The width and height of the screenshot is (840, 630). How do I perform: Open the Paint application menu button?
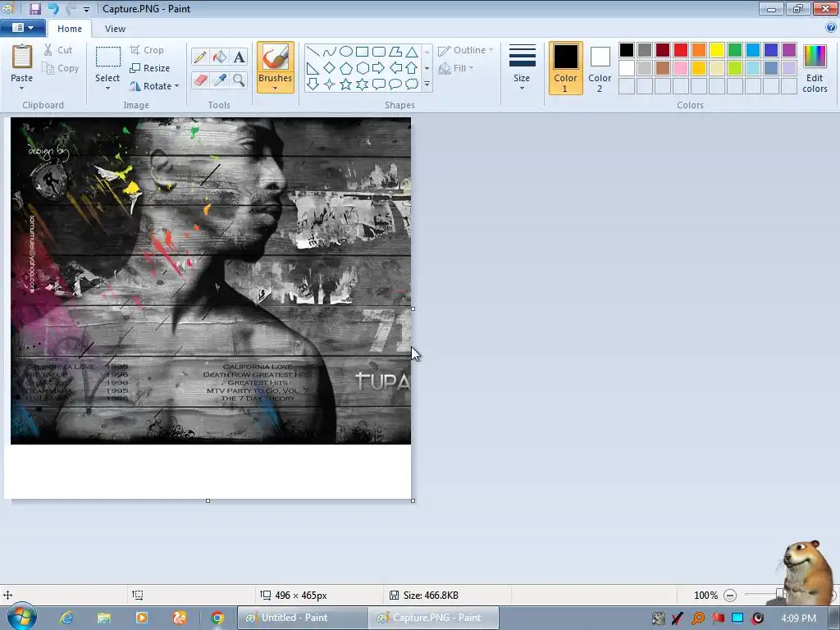(x=22, y=28)
